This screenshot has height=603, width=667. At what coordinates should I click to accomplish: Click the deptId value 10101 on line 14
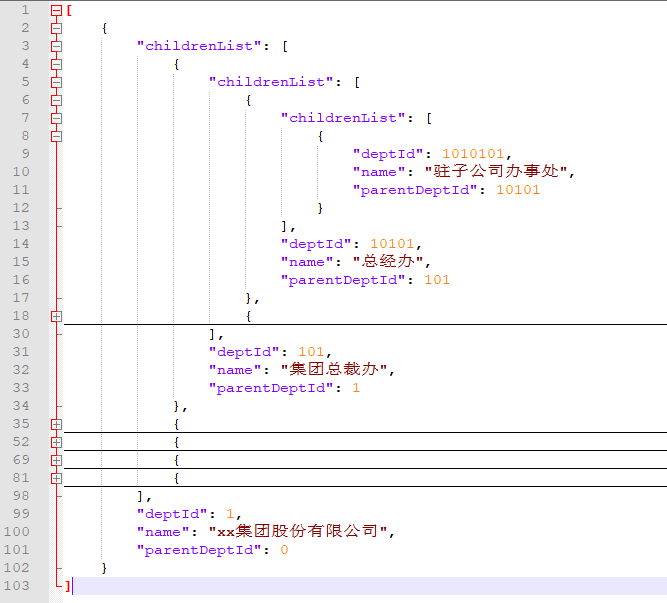(x=392, y=244)
